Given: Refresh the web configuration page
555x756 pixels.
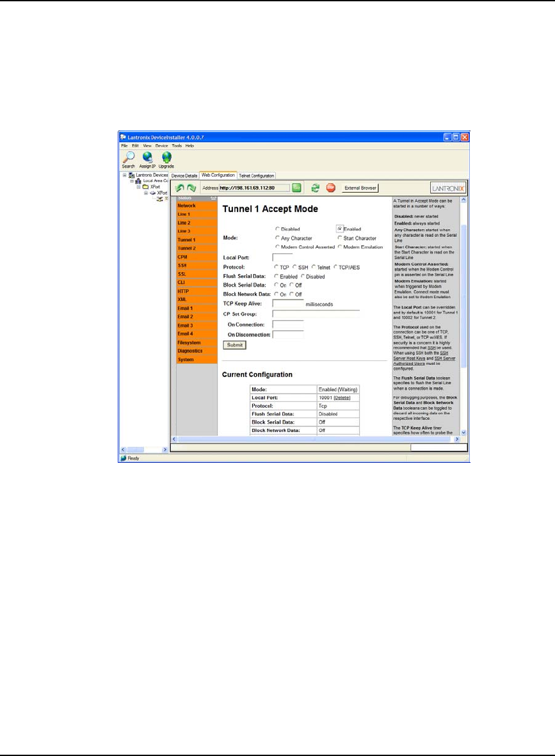Looking at the screenshot, I should 316,188.
